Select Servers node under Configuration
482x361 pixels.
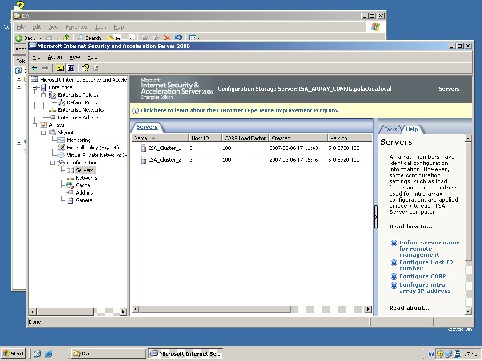click(85, 170)
